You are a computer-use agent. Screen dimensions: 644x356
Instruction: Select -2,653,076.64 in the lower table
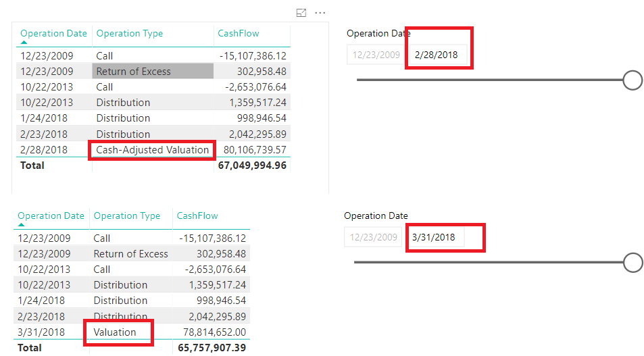[x=215, y=270]
